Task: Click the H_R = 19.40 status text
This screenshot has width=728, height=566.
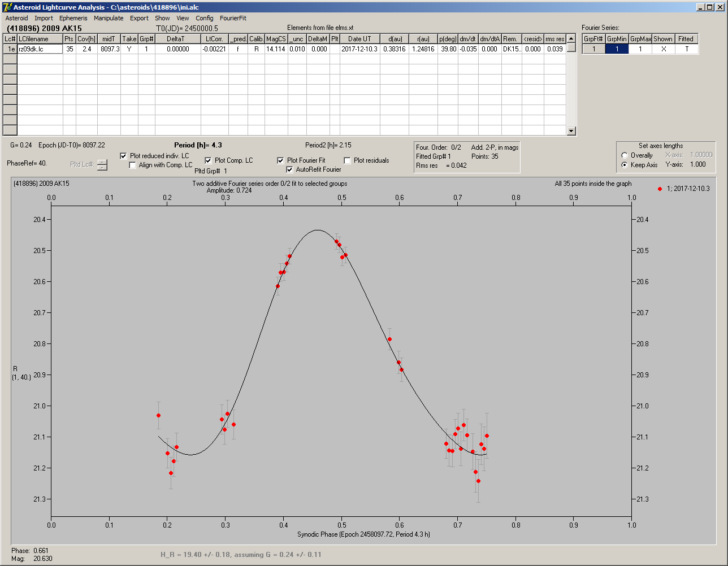Action: click(x=241, y=555)
